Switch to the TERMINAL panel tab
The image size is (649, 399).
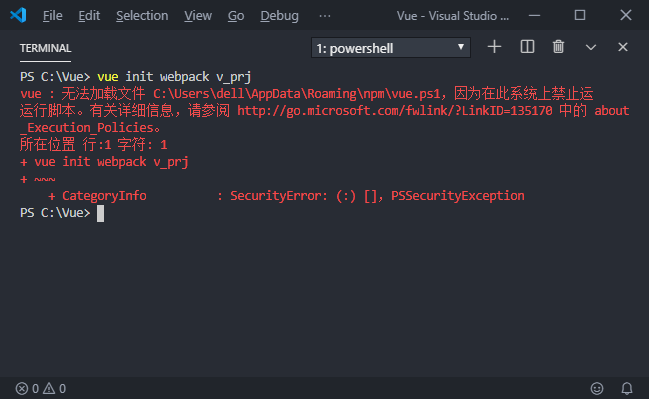(46, 48)
